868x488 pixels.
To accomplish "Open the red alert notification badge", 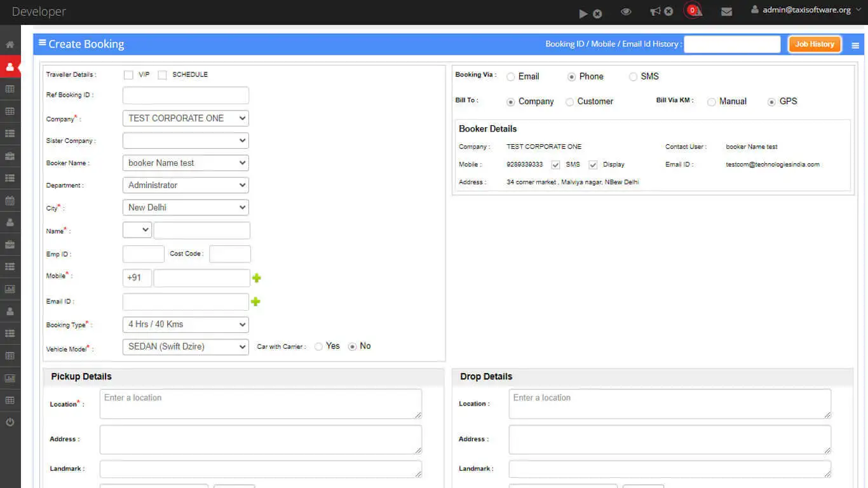I will pyautogui.click(x=693, y=11).
